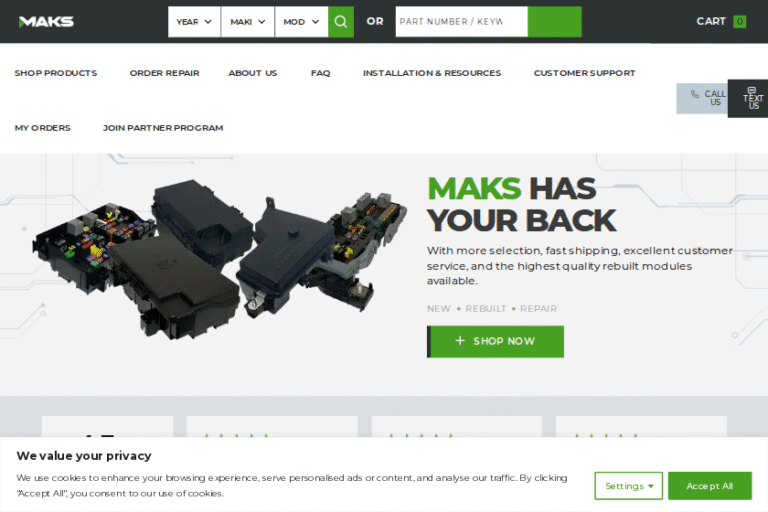The height and width of the screenshot is (512, 768).
Task: Click the plus icon on Shop Now
Action: click(x=459, y=341)
